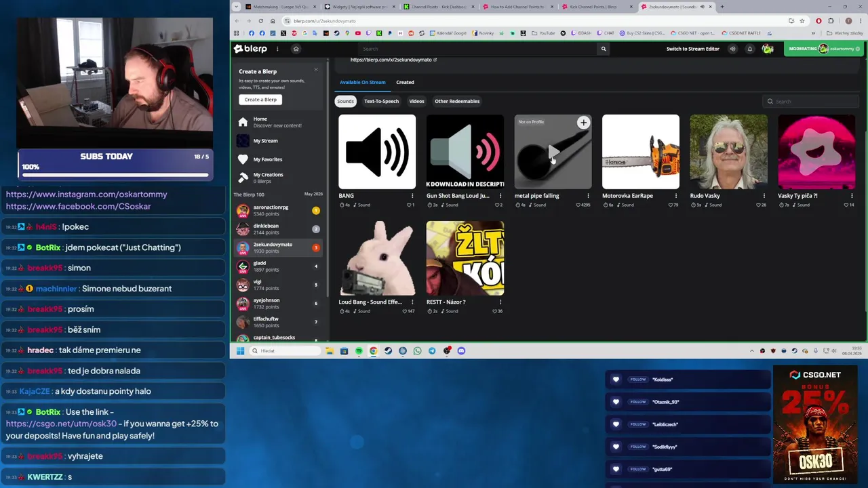Screen dimensions: 868x488
Task: Open options menu for RESTT - Názor
Action: click(500, 302)
